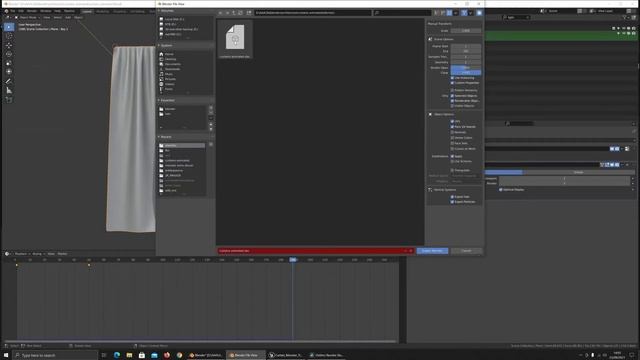Toggle Export Particles checkbox
This screenshot has width=640, height=360.
[x=452, y=202]
